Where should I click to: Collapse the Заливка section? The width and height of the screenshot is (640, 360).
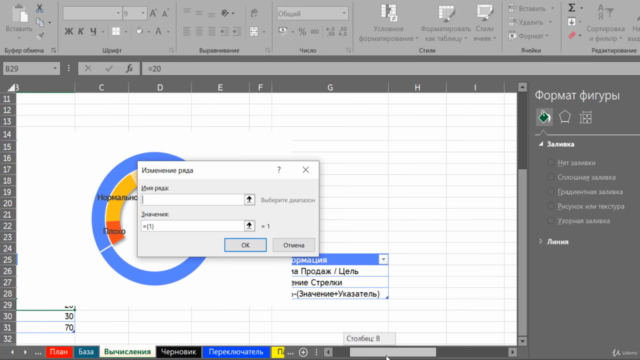(x=541, y=144)
